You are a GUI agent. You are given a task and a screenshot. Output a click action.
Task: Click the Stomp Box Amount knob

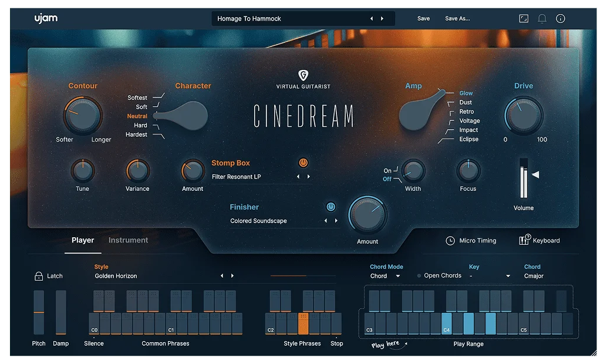coord(193,171)
